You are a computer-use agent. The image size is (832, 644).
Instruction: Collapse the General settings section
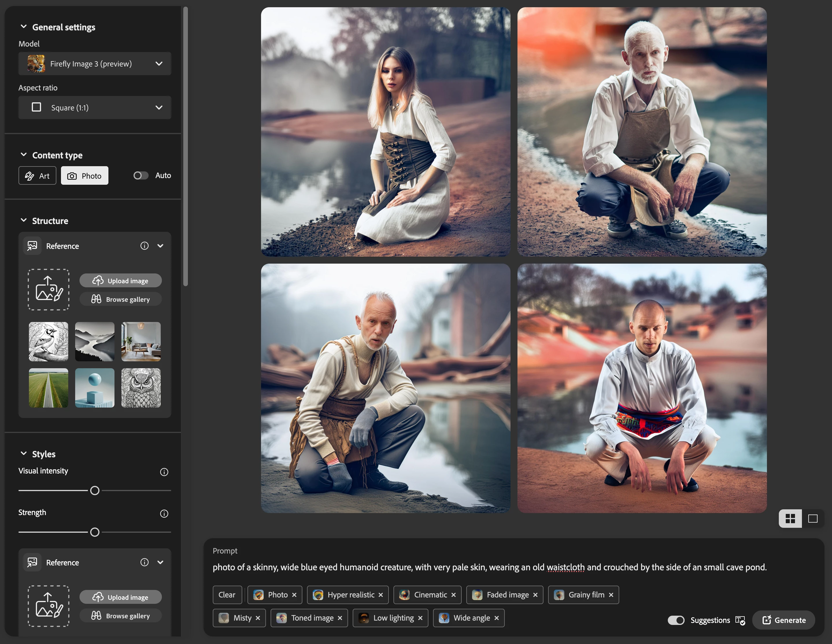click(x=24, y=27)
